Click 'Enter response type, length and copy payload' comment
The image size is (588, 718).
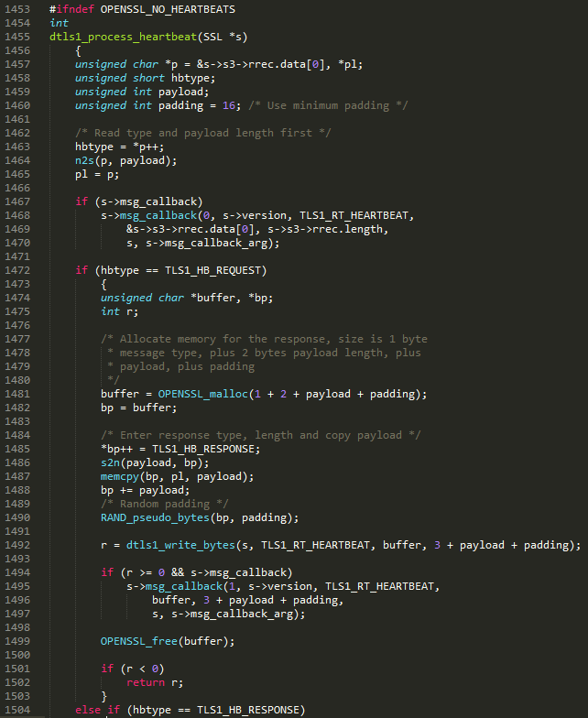click(260, 436)
